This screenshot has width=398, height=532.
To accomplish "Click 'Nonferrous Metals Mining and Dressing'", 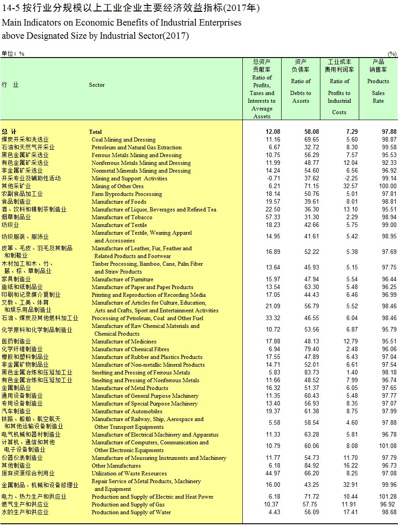I will click(x=141, y=163).
